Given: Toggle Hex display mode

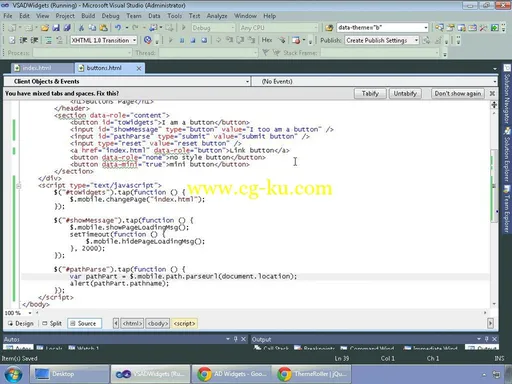Looking at the screenshot, I should [267, 40].
